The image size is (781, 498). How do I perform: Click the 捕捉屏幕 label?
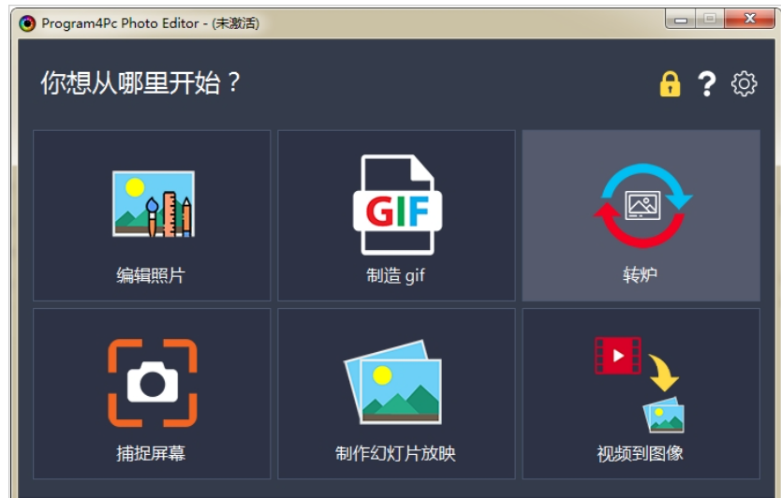pos(151,453)
